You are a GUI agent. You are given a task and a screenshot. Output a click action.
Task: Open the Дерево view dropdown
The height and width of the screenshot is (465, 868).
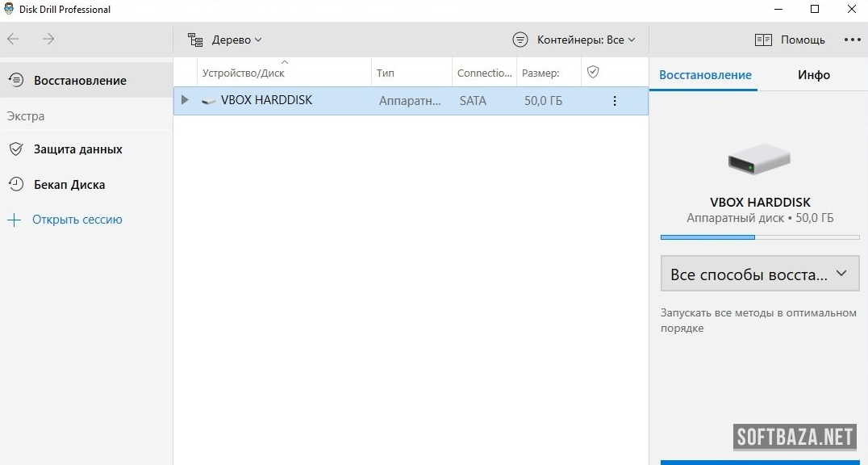[x=225, y=40]
